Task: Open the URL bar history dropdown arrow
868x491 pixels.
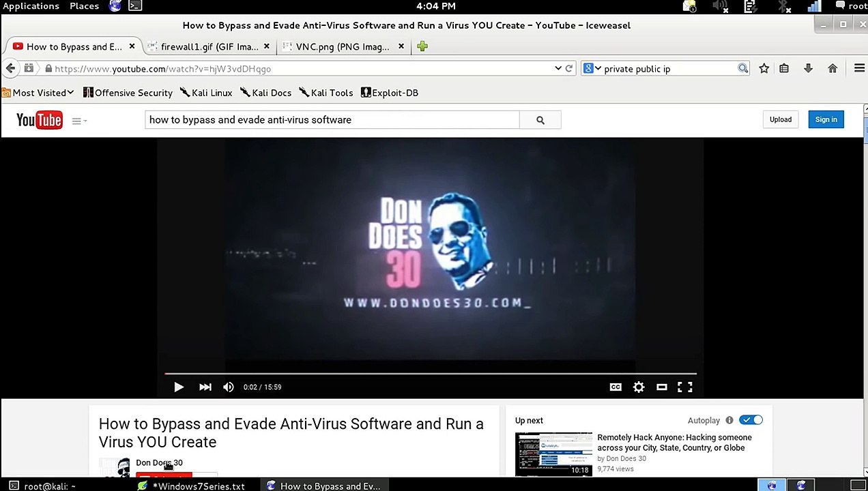Action: click(558, 68)
